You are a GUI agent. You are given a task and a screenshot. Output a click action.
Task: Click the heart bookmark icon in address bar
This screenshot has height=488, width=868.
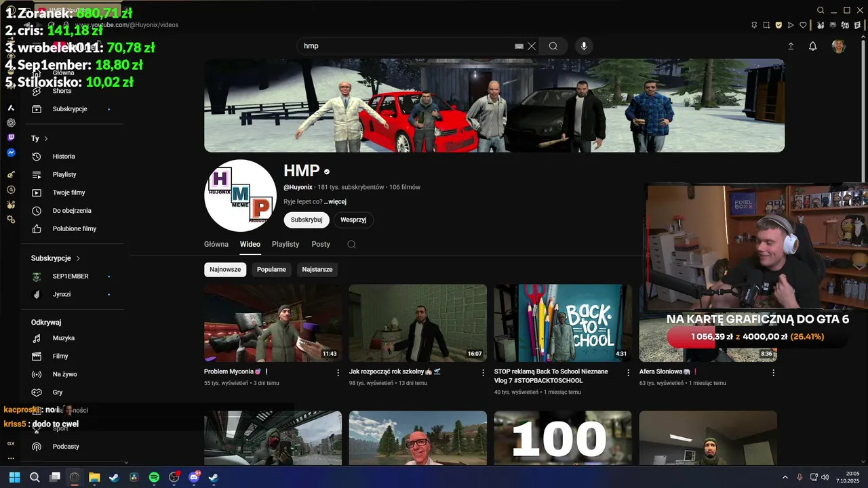[803, 25]
